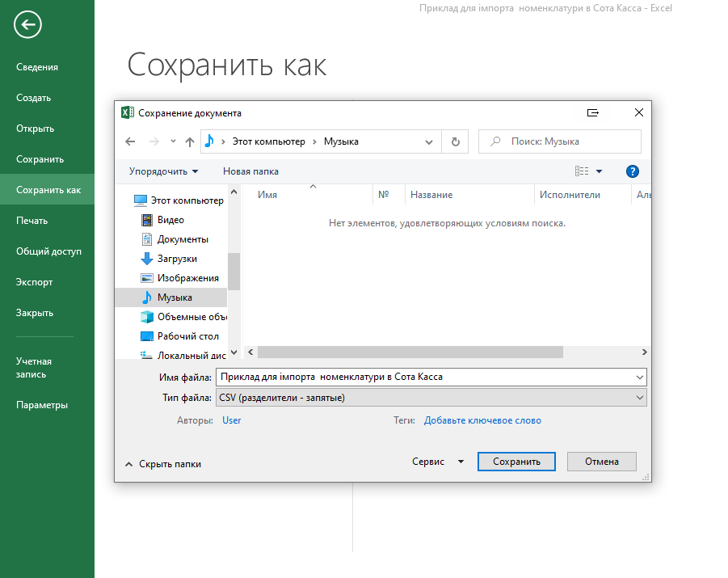
Task: Collapse folders with Скрыть папки
Action: [x=163, y=464]
